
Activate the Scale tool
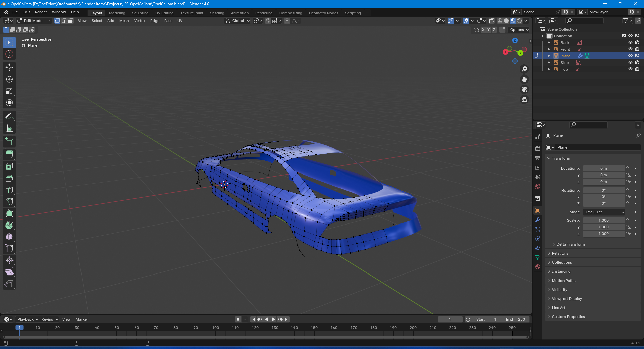click(x=9, y=91)
